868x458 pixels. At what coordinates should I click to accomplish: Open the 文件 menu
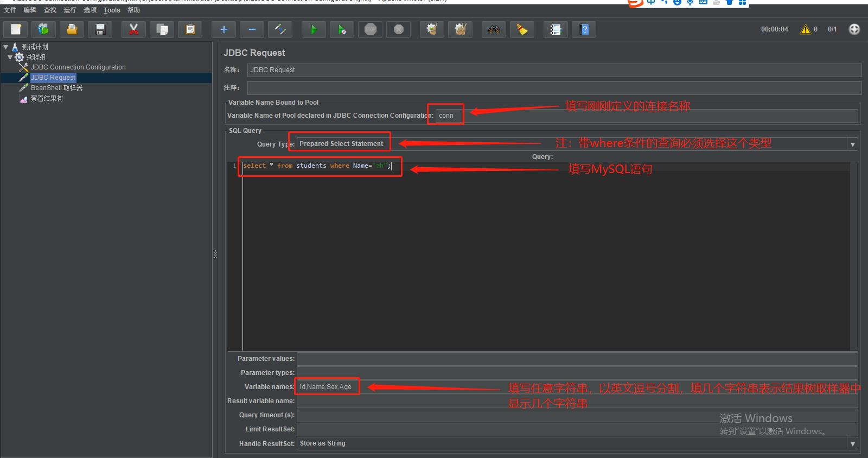click(10, 10)
